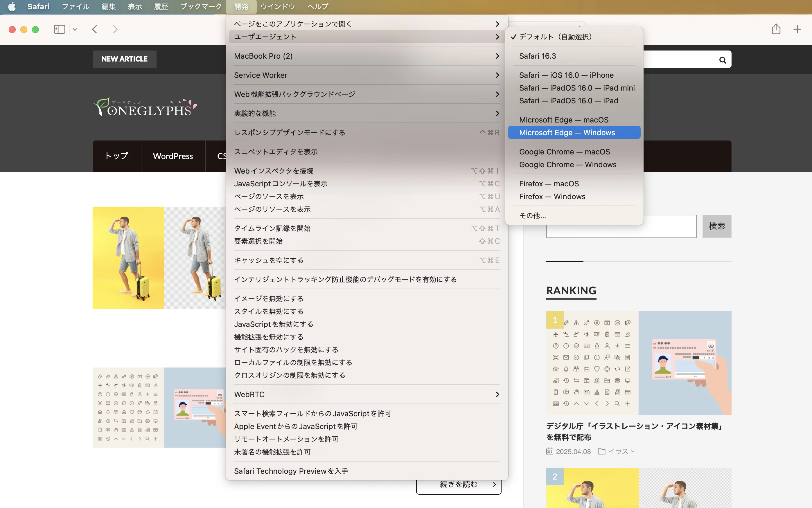Open the rank 1 article thumbnail
Viewport: 812px width, 508px height.
pos(639,363)
